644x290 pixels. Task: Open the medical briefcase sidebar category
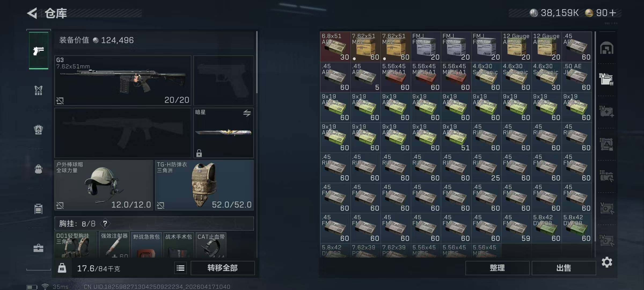pos(38,248)
